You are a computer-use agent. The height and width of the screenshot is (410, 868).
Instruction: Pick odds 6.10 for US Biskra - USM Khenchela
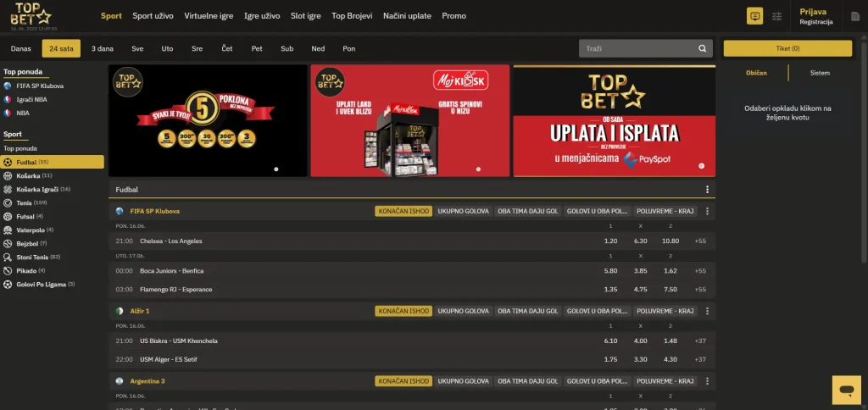coord(610,341)
